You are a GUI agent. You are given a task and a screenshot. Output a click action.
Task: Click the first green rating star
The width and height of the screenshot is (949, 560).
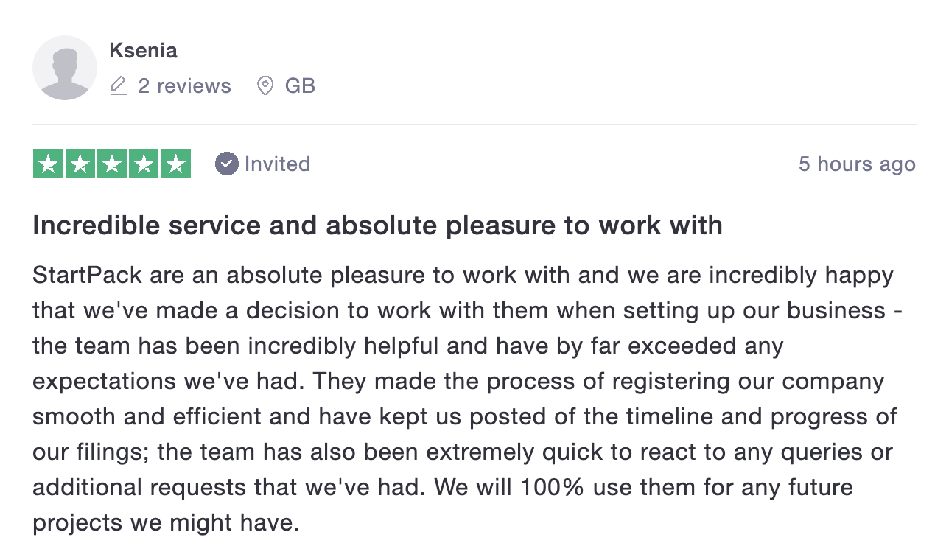48,164
